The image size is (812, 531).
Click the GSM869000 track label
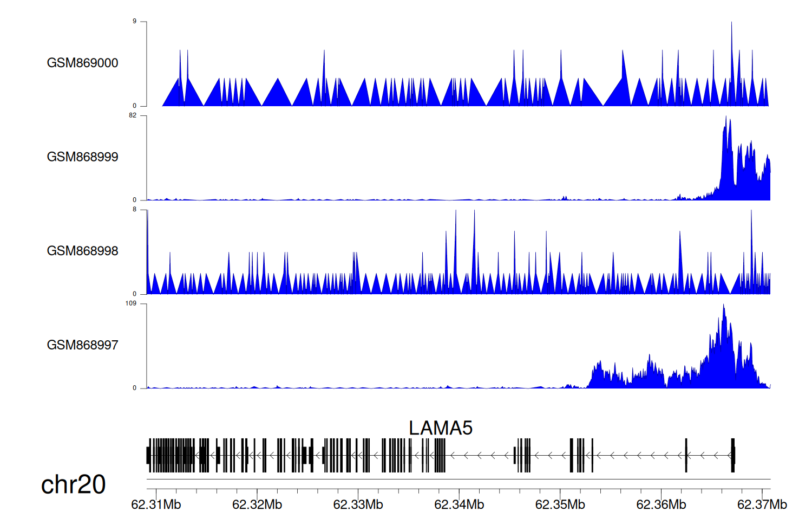[82, 63]
